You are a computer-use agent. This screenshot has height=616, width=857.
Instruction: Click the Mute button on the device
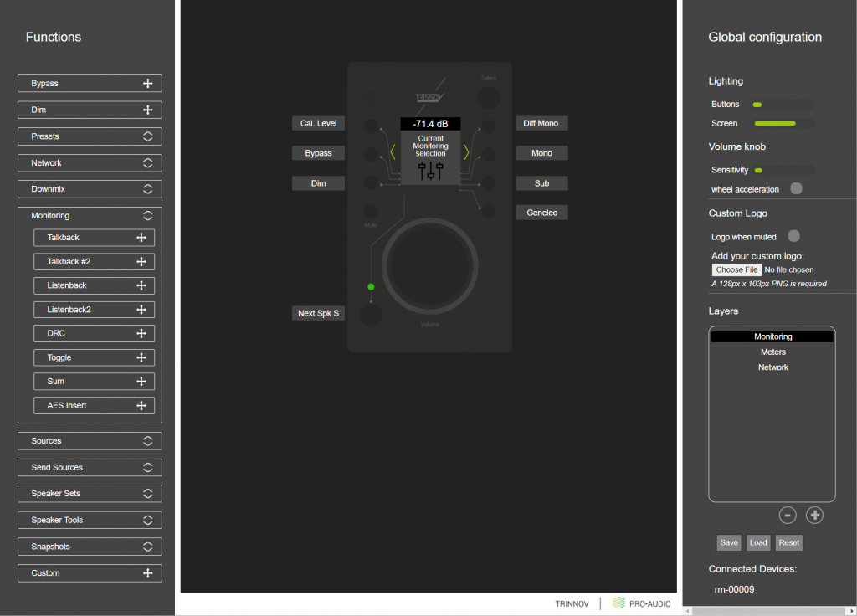point(371,211)
